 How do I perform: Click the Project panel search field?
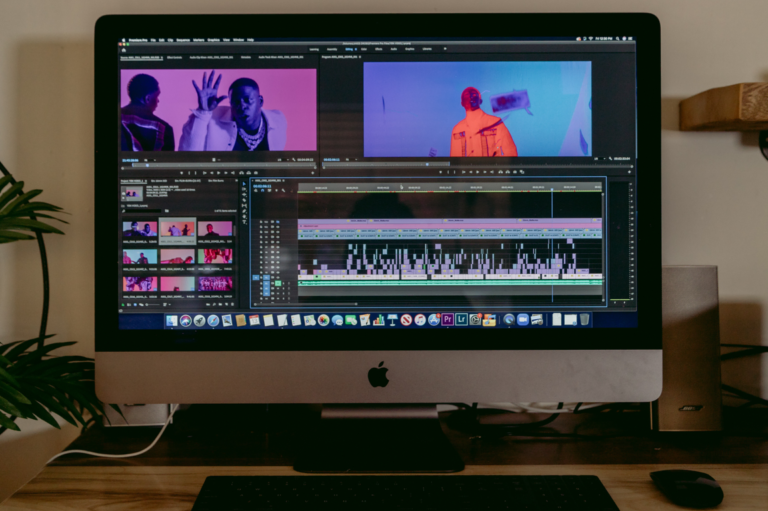coord(143,211)
